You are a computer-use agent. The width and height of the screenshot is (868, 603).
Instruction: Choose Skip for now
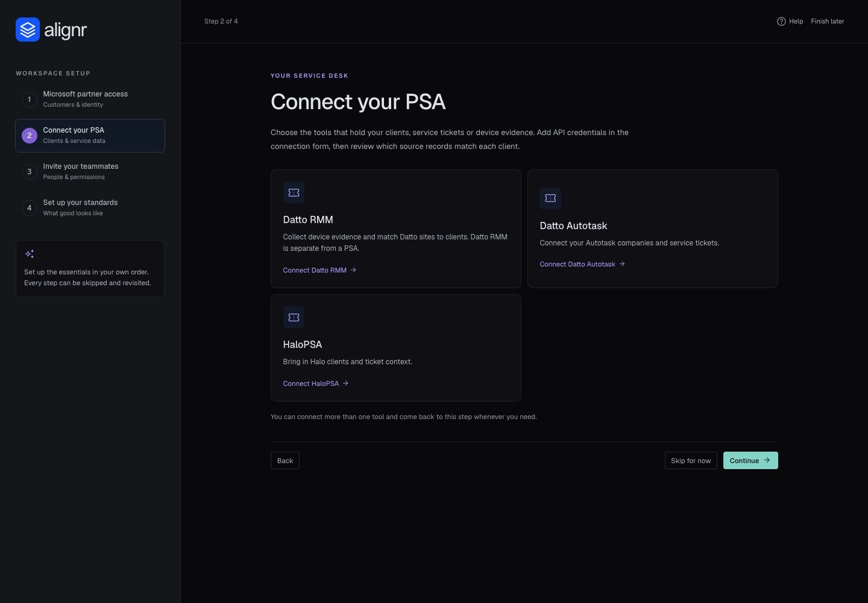(691, 461)
